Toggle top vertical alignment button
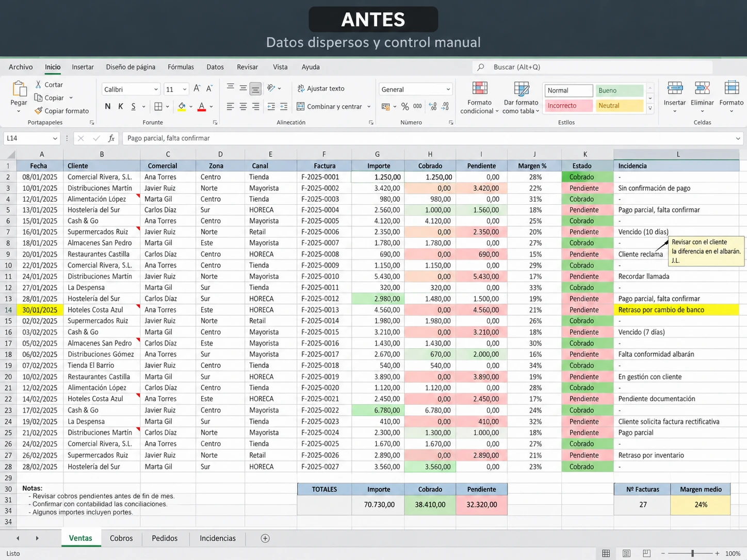Screen dimensions: 747x560 [231, 88]
